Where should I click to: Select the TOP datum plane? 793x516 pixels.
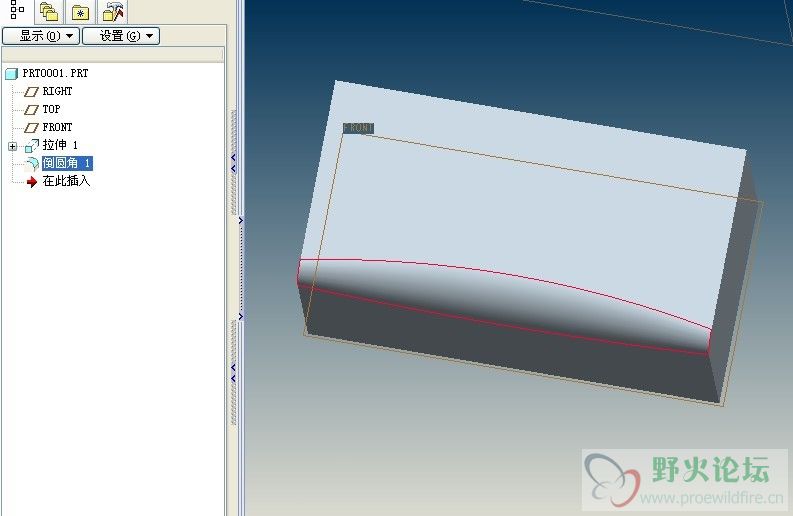tap(51, 109)
